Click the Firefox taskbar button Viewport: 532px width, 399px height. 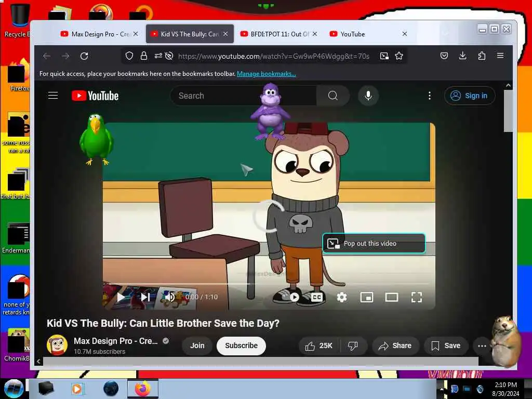(143, 389)
